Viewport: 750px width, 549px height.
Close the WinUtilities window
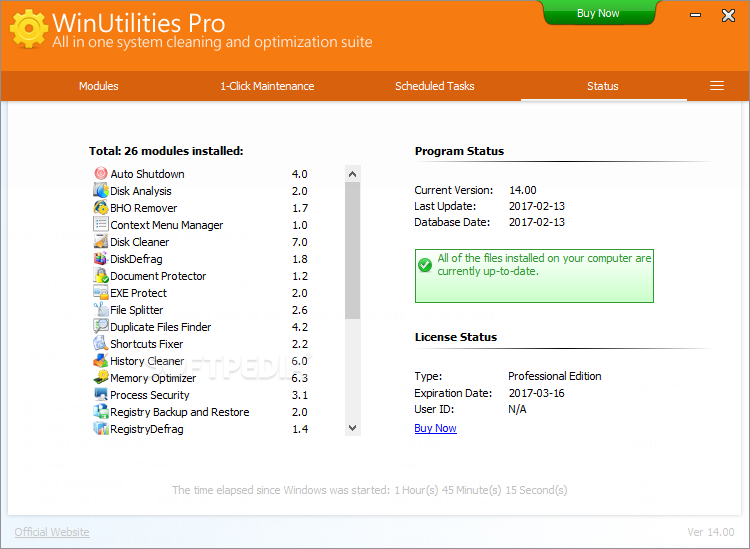pos(728,15)
